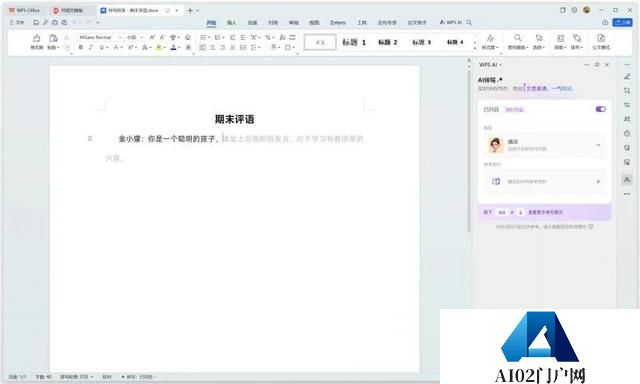Viewport: 640px width, 384px height.
Task: Toggle Italic formatting
Action: (x=91, y=48)
